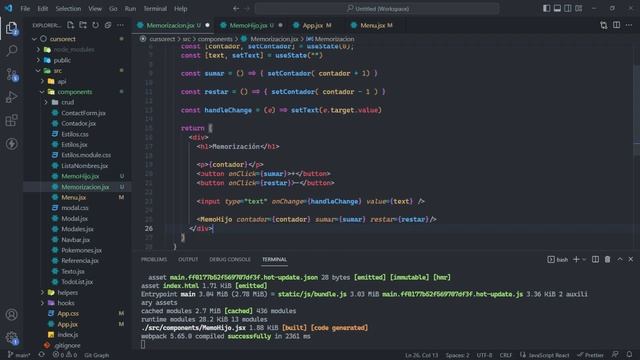Open the Selection menu
Viewport: 640px width, 360px height.
68,9
